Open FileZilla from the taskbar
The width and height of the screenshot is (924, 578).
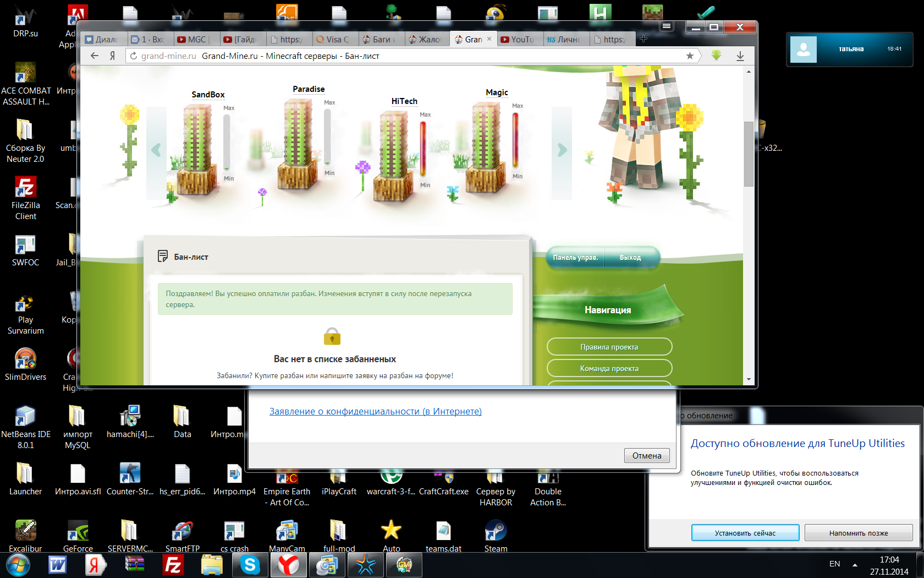(173, 565)
